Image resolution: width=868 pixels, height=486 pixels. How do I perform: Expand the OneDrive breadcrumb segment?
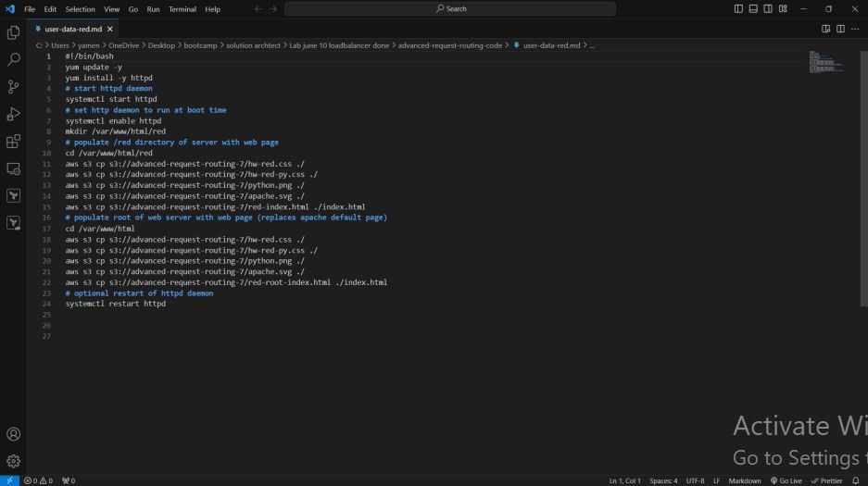click(x=123, y=45)
